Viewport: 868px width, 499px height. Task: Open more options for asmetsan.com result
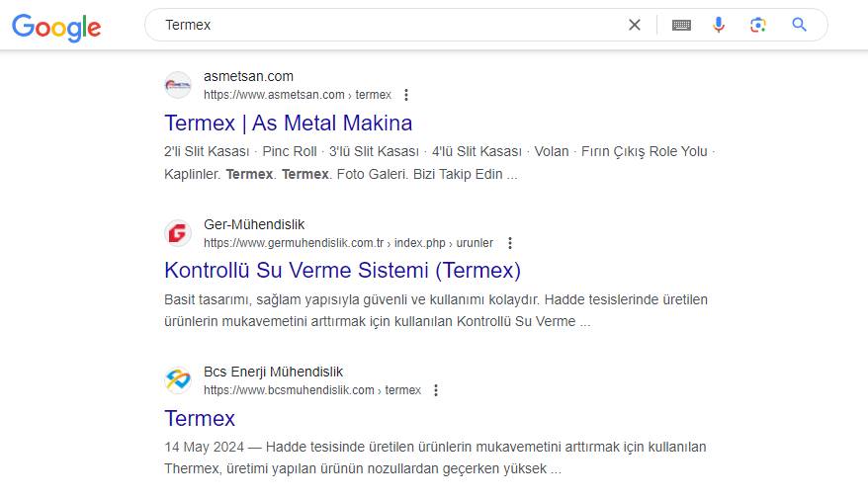tap(406, 95)
